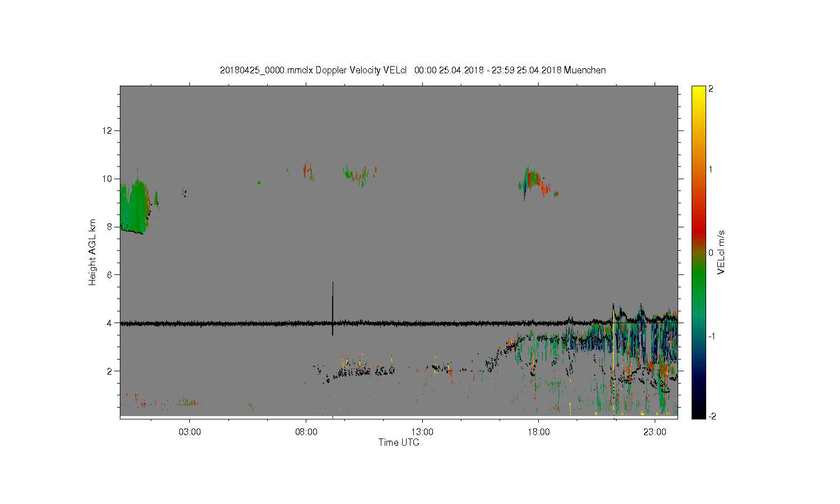Click the height tick label 10
The height and width of the screenshot is (504, 840).
click(x=108, y=179)
